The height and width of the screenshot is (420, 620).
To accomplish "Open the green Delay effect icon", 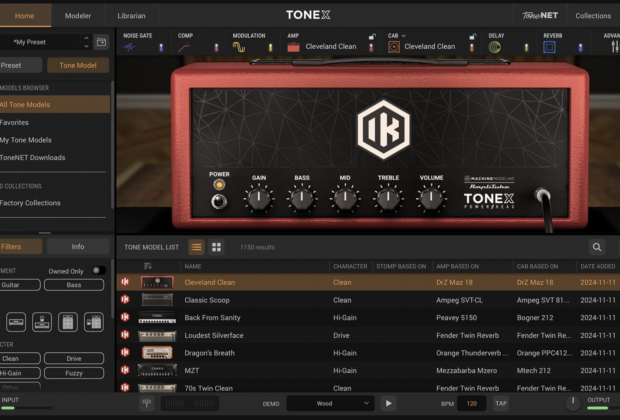I will point(494,47).
